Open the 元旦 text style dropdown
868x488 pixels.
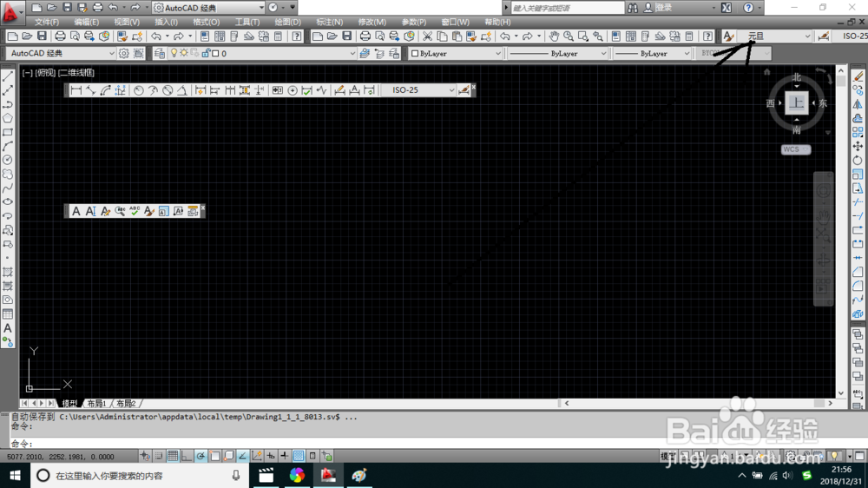pos(775,36)
